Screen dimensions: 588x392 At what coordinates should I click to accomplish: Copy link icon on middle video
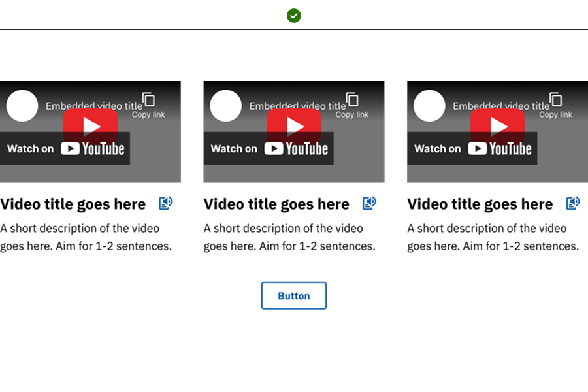pos(352,99)
